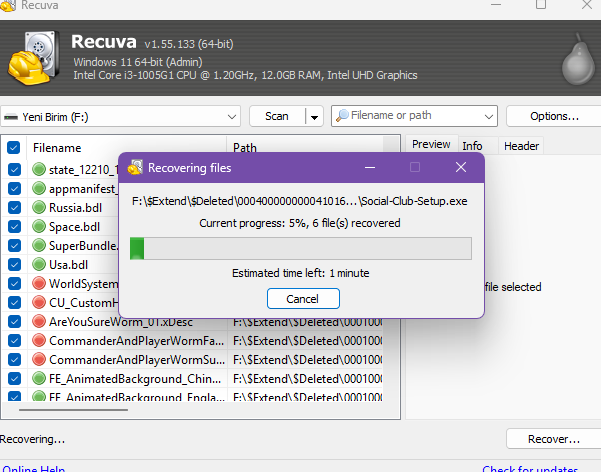Uncheck the CommanderAndPlayerWormSu file checkbox
This screenshot has height=472, width=601.
(x=15, y=359)
